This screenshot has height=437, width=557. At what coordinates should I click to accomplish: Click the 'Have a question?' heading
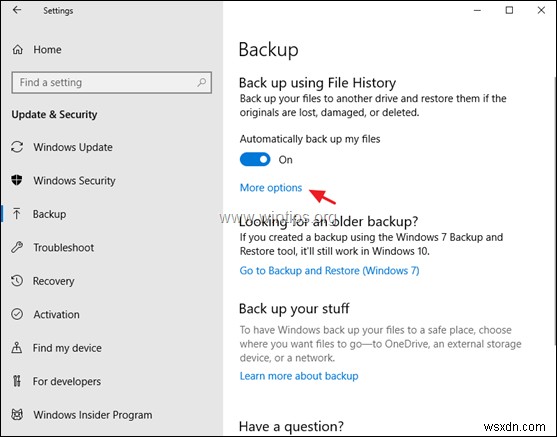(291, 426)
